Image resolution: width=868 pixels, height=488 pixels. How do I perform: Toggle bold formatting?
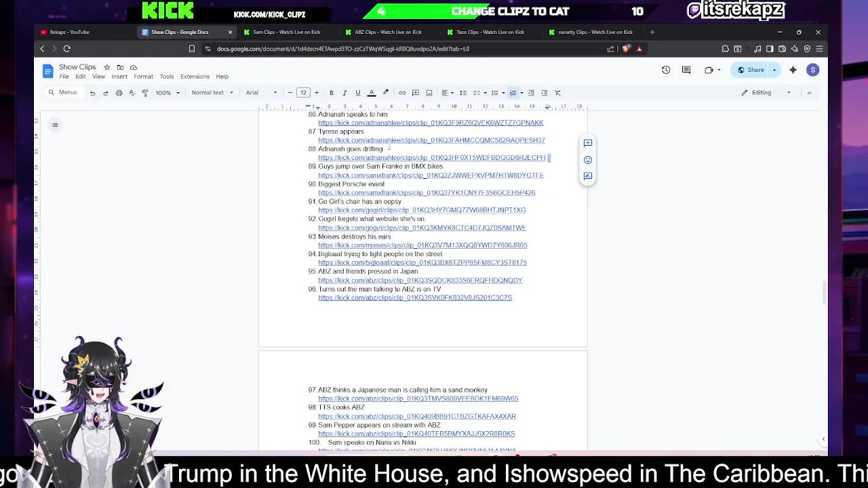tap(331, 93)
